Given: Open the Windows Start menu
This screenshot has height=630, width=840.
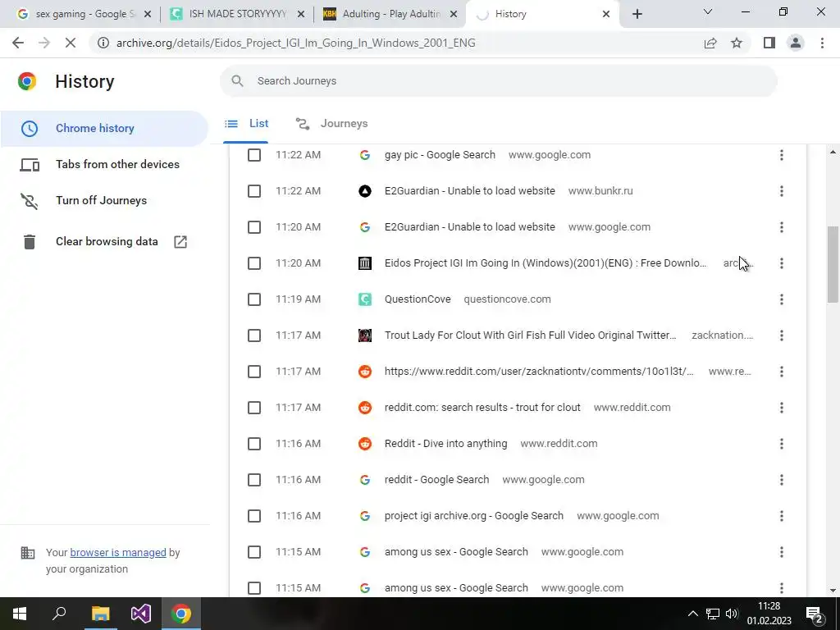Looking at the screenshot, I should point(20,614).
